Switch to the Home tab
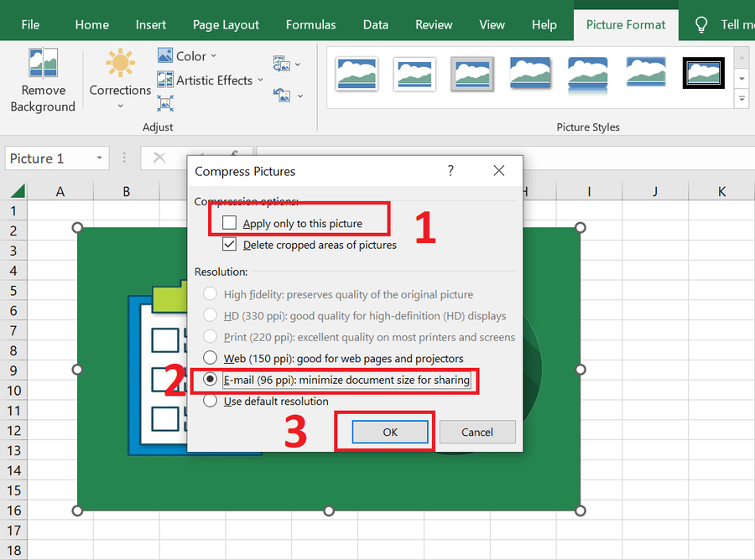Screen dimensions: 755x560 [91, 24]
